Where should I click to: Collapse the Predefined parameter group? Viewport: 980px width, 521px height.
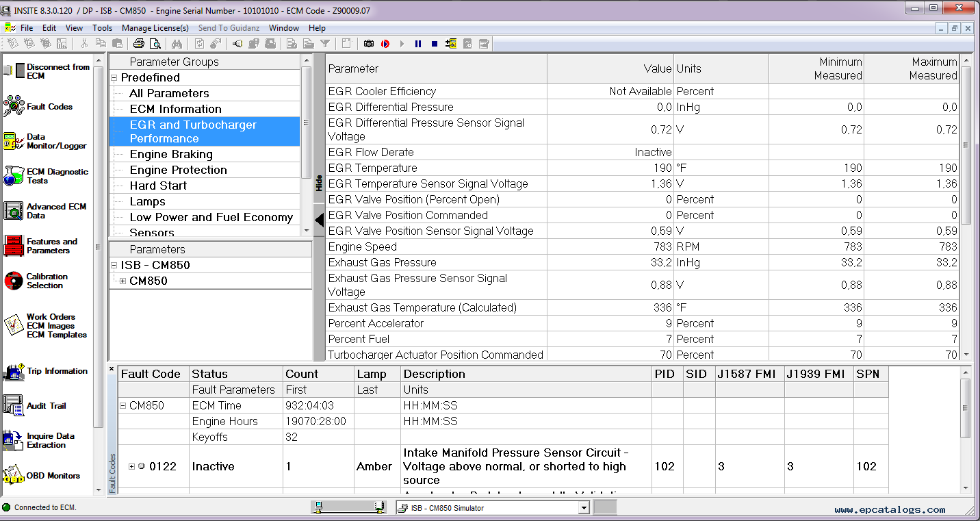click(114, 77)
